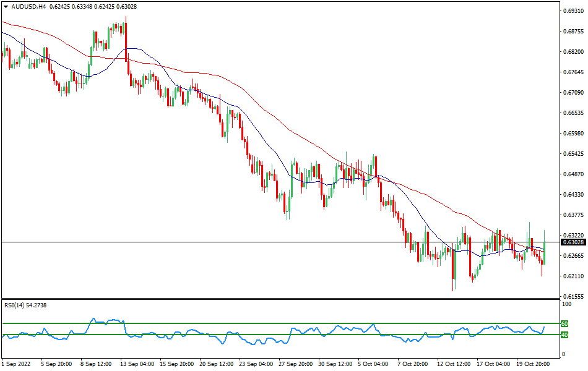
Task: Click the 27 Sep 20:00 time label
Action: [295, 364]
